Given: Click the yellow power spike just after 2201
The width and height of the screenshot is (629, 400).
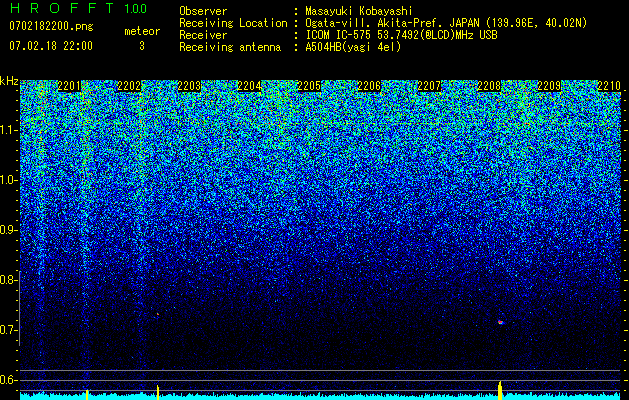Looking at the screenshot, I should [x=87, y=394].
